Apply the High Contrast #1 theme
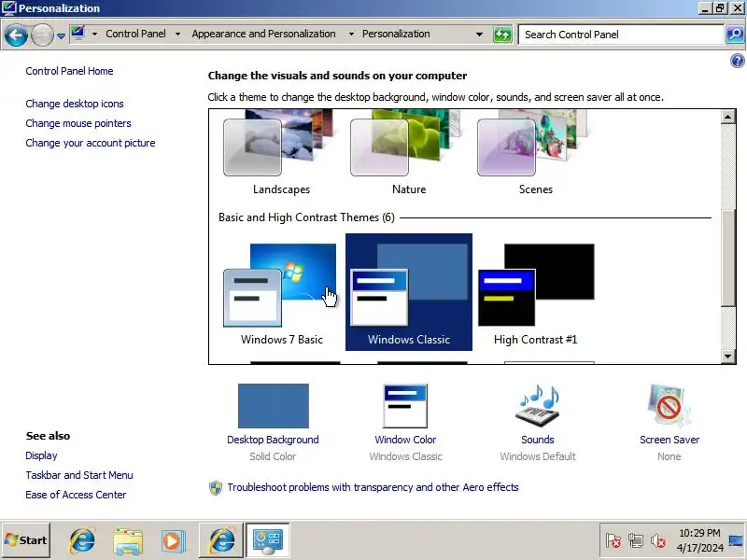Image resolution: width=747 pixels, height=560 pixels. point(535,292)
